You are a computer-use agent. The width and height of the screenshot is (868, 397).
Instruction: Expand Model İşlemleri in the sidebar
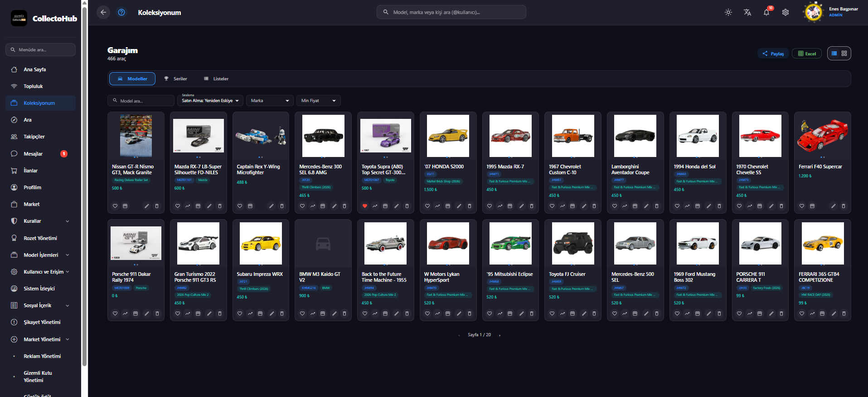[x=40, y=255]
